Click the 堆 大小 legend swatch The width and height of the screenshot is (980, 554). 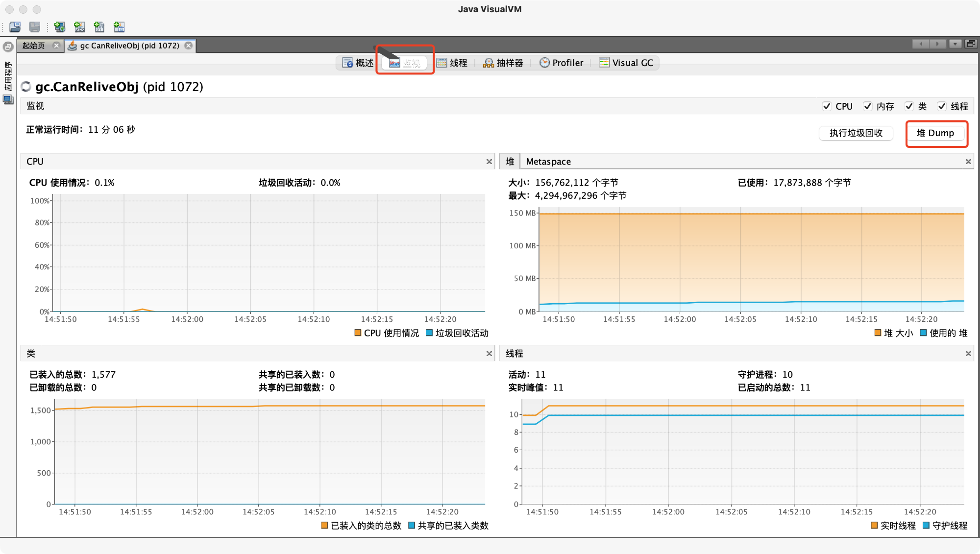click(878, 333)
